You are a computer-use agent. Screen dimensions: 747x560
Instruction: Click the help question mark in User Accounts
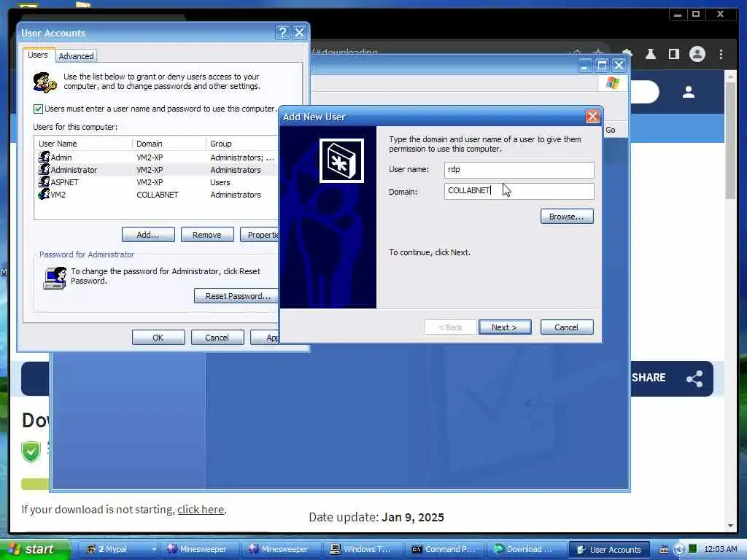(x=282, y=32)
